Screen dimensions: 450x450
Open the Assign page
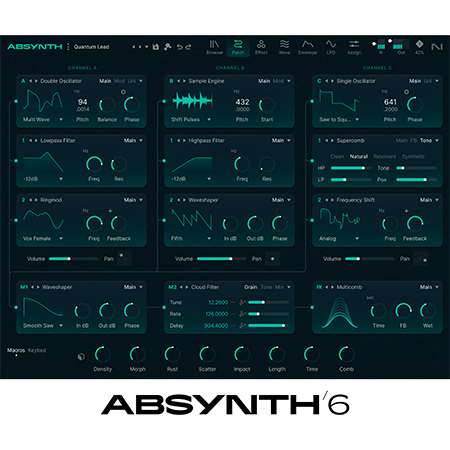coord(354,47)
